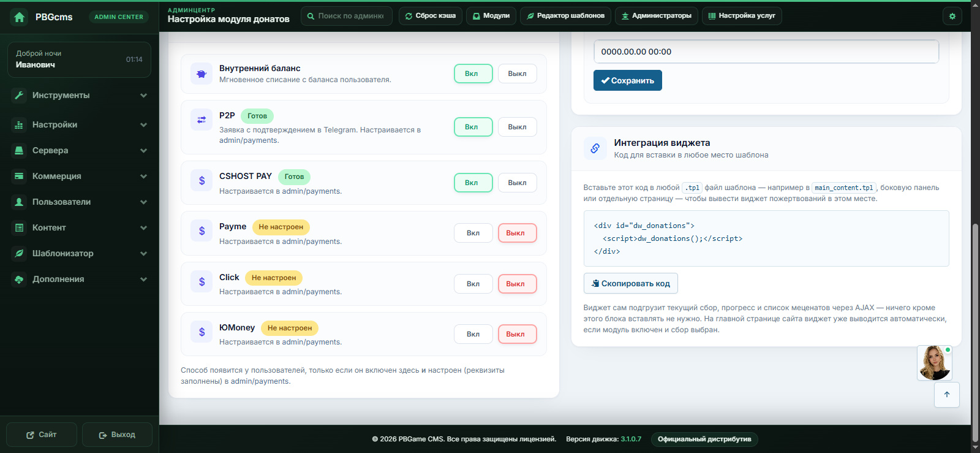This screenshot has width=980, height=453.
Task: Set ЮMoney to Выкл
Action: (517, 334)
